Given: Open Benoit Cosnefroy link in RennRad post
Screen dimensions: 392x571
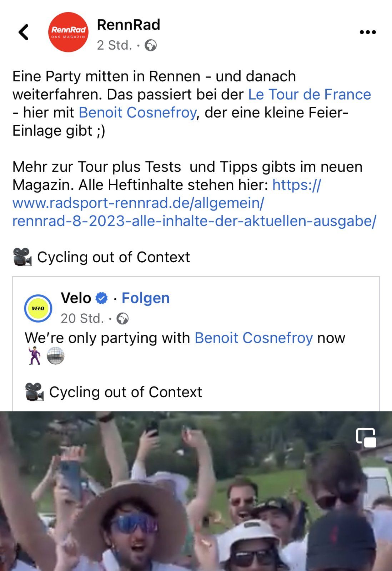Looking at the screenshot, I should tap(137, 112).
